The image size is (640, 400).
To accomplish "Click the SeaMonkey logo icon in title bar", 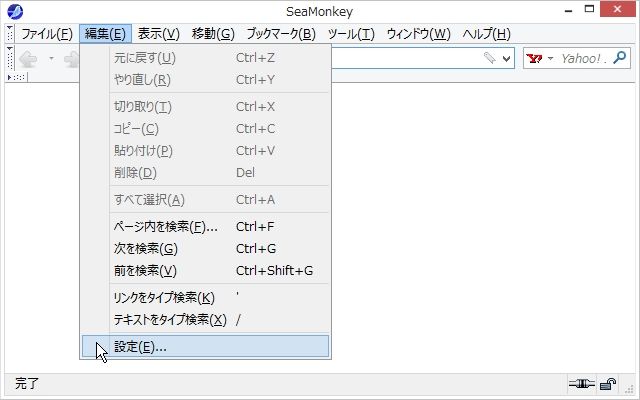I will tap(15, 11).
